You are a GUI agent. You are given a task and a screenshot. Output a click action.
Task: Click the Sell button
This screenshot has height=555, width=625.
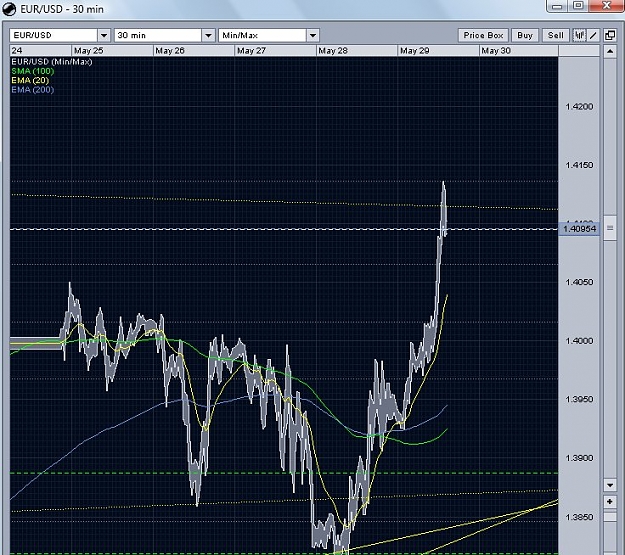click(556, 35)
